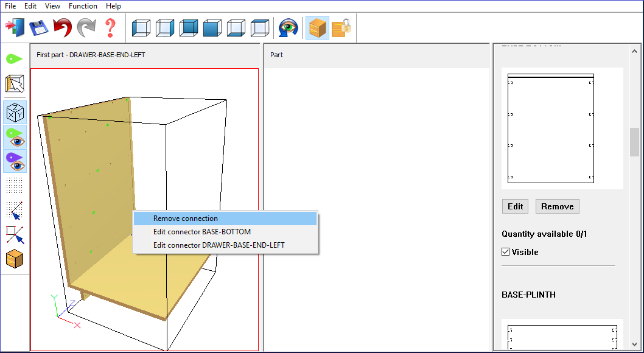This screenshot has height=353, width=644.
Task: Toggle the XYZ axis cube button
Action: point(15,113)
